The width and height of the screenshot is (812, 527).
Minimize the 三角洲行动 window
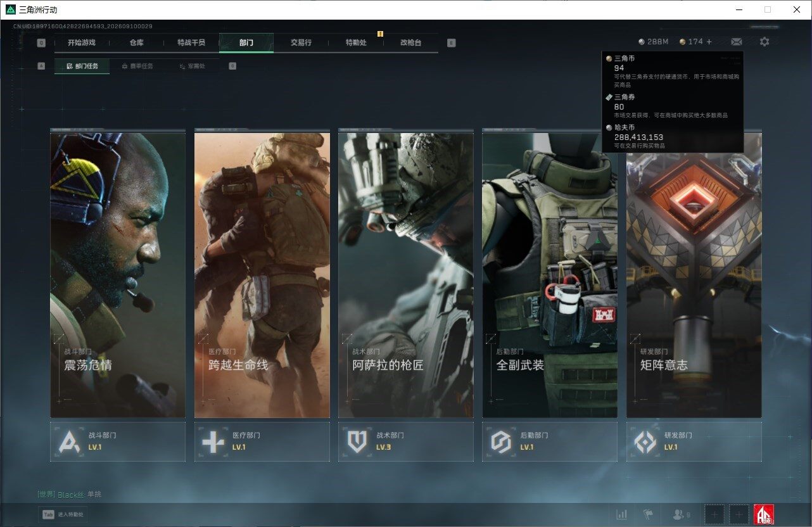tap(739, 10)
